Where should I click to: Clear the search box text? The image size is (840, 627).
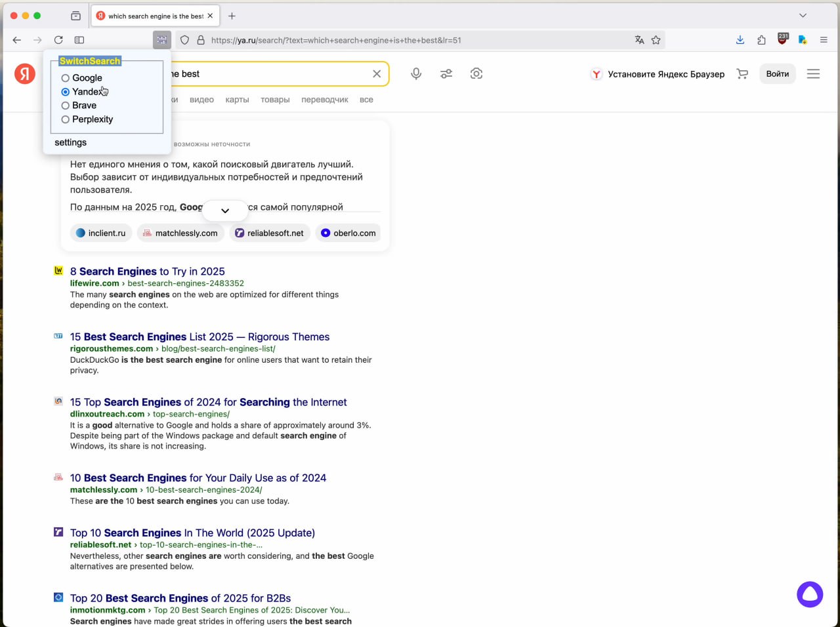(x=377, y=73)
